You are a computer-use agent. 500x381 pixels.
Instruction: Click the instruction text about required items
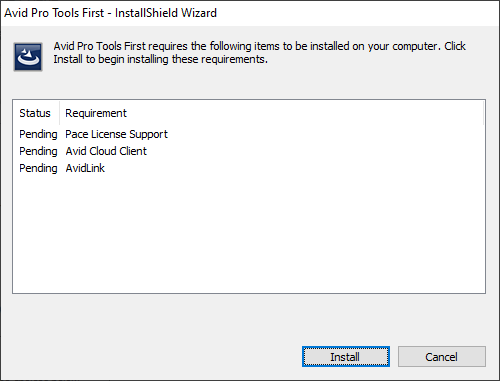point(259,52)
